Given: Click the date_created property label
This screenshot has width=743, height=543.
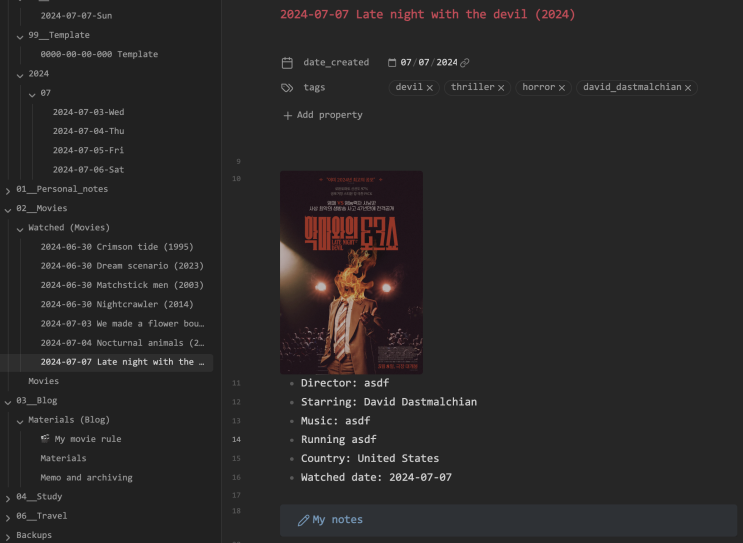Looking at the screenshot, I should 336,63.
